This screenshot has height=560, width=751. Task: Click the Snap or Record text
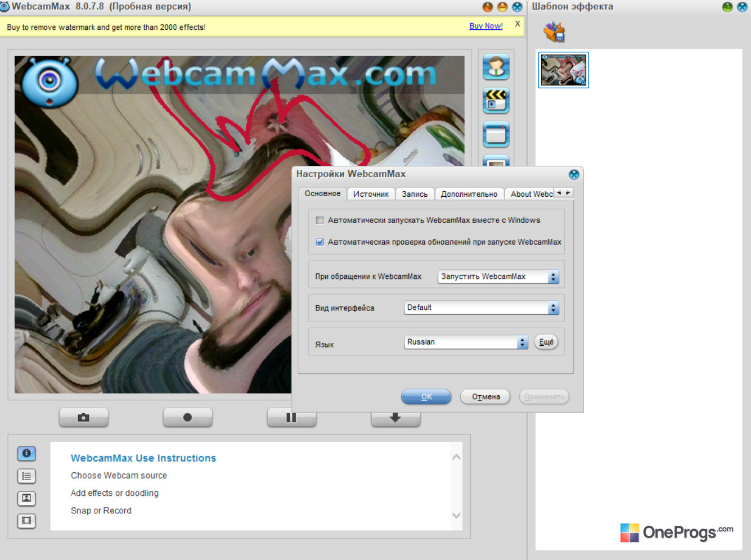(x=101, y=511)
